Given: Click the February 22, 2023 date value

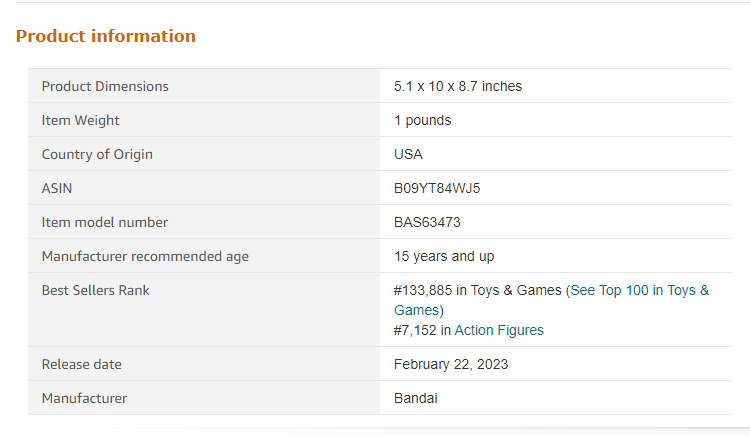Looking at the screenshot, I should pos(451,364).
